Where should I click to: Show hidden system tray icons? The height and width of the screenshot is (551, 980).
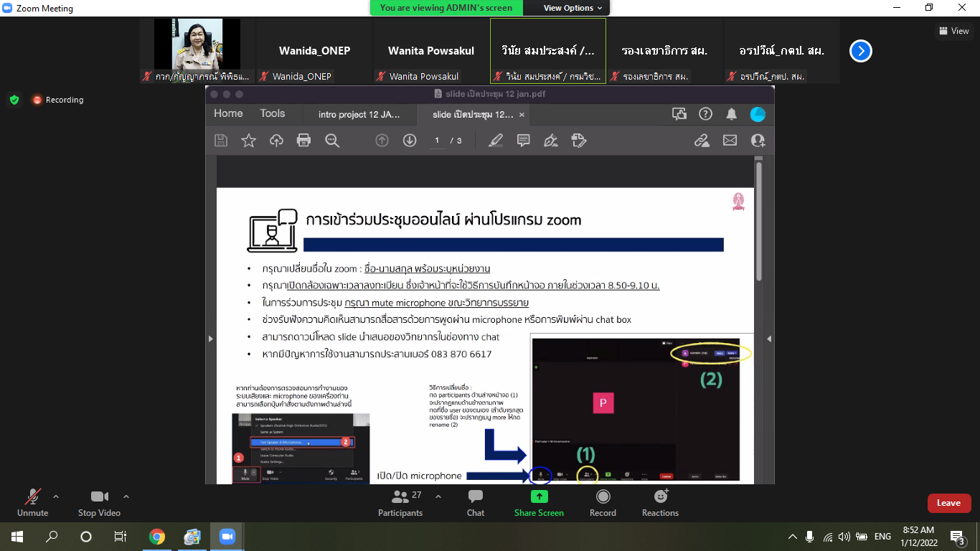pyautogui.click(x=793, y=537)
